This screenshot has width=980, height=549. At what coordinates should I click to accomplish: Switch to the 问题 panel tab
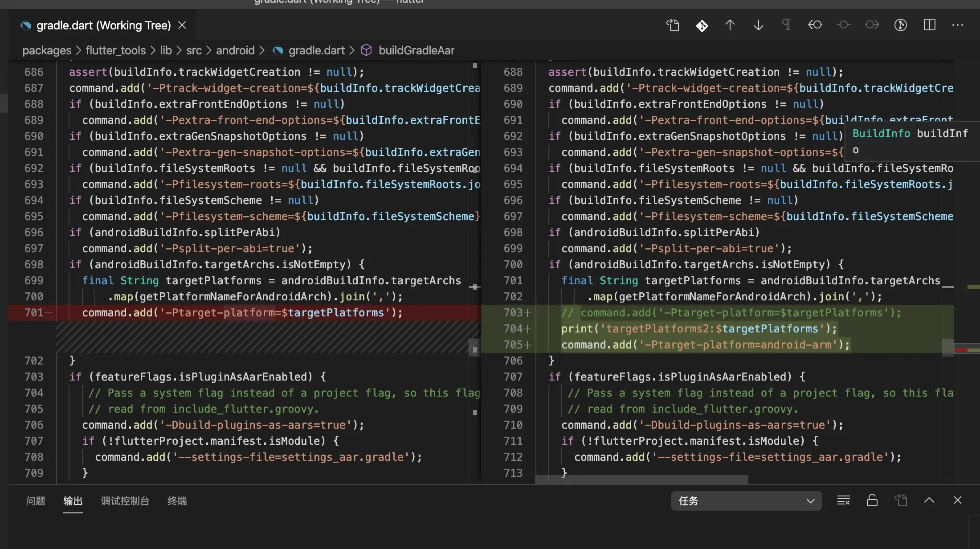(x=35, y=501)
